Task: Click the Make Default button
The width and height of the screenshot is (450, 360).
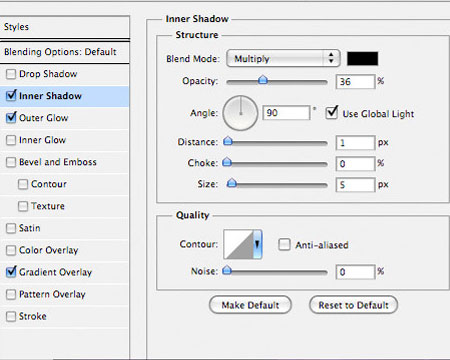Action: [x=250, y=305]
